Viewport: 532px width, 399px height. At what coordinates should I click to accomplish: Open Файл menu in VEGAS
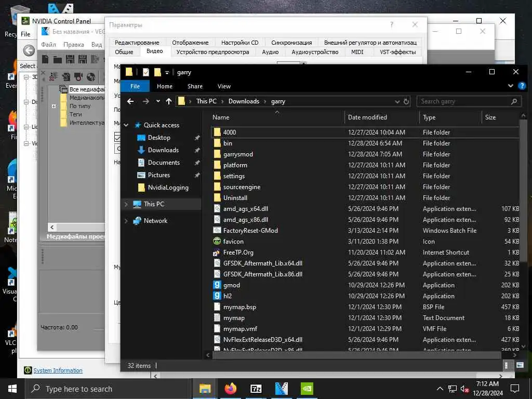(x=48, y=45)
